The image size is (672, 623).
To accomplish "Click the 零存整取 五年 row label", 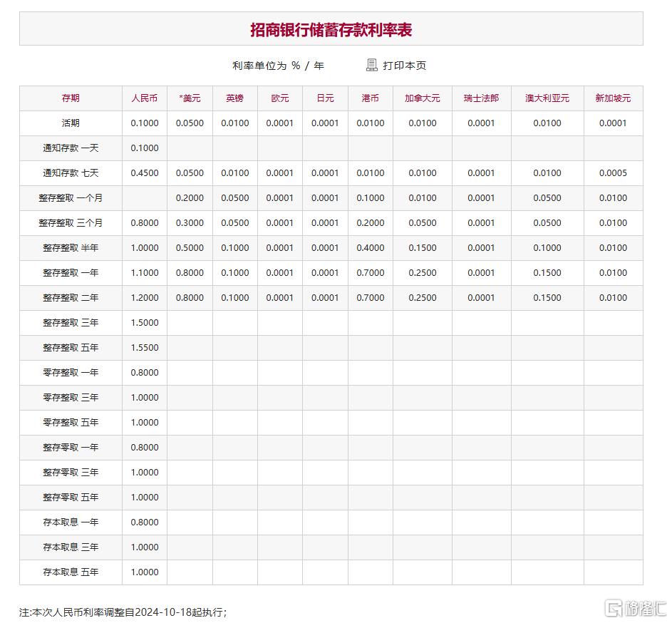I will 71,422.
